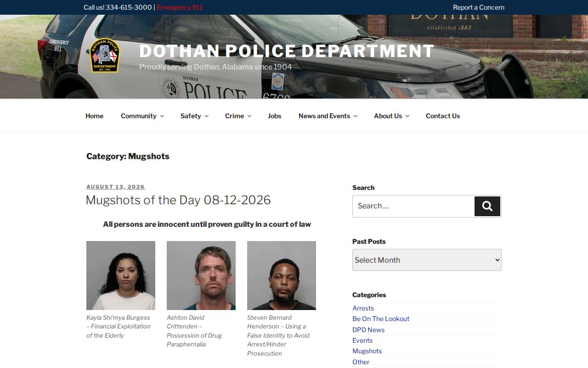
Task: Select the Mugshots category link
Action: 367,351
